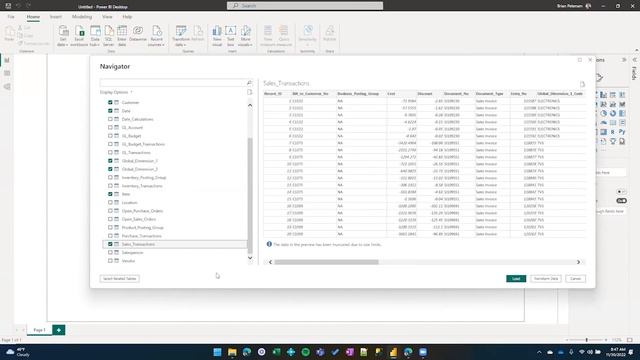Click the Navigator search magnifier icon
Viewport: 640px width, 360px height.
(249, 83)
